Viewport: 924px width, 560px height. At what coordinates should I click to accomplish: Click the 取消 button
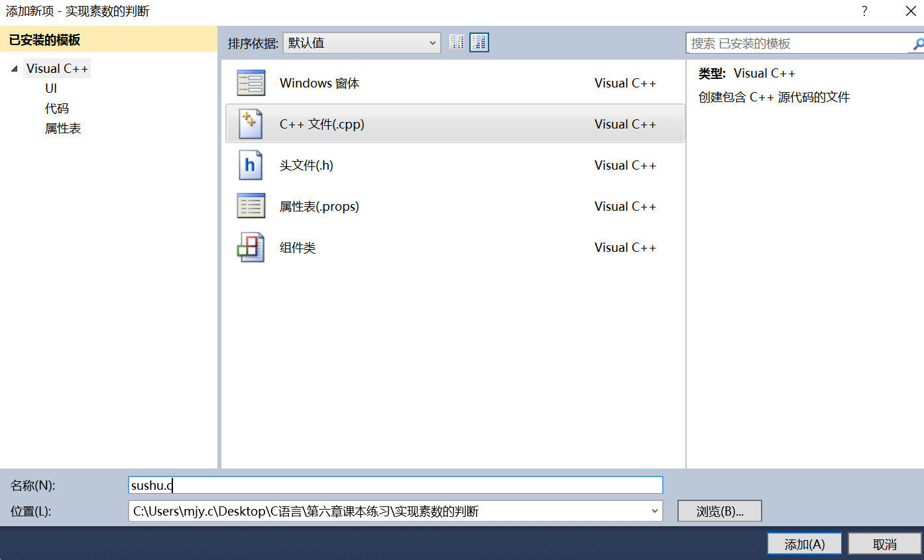885,544
